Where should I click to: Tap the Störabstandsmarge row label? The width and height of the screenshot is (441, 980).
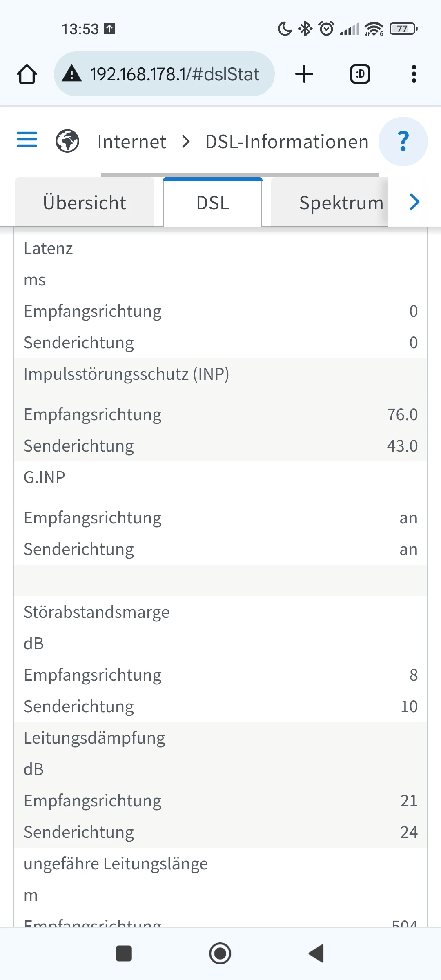click(96, 612)
